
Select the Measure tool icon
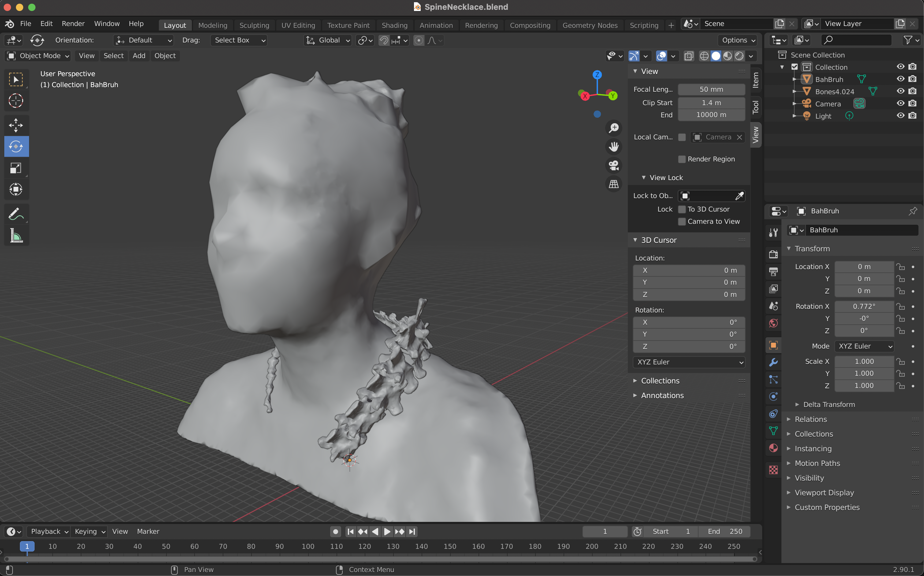click(x=17, y=236)
